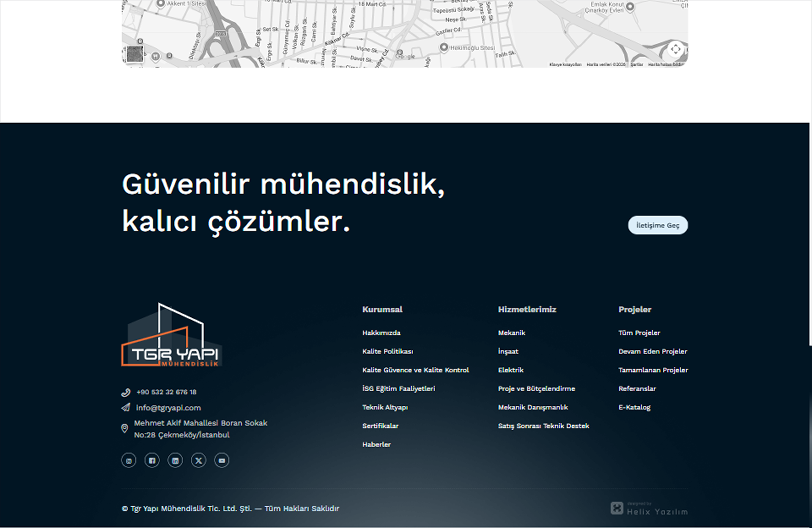812x528 pixels.
Task: Open the Mehmet Akif Mahallesi address link
Action: (x=200, y=429)
